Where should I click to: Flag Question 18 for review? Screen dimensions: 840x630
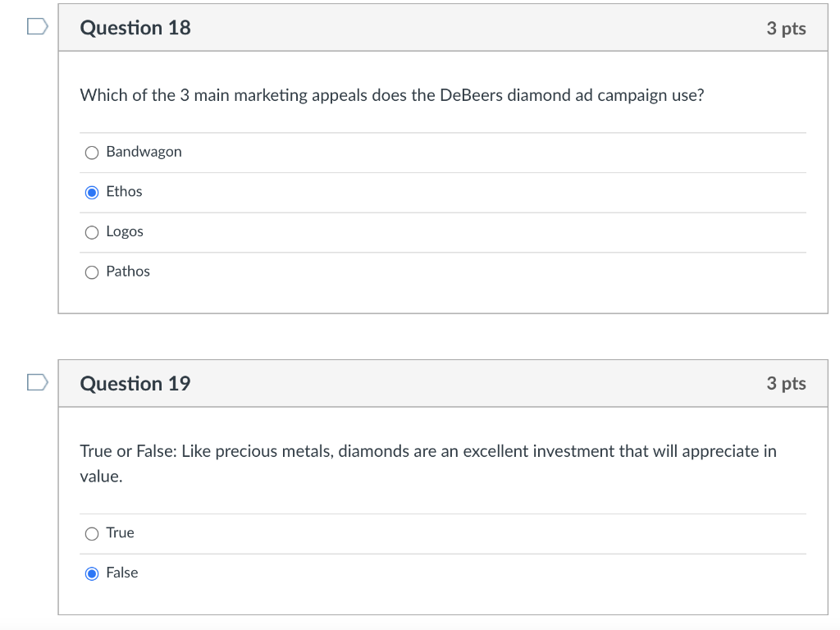coord(37,28)
